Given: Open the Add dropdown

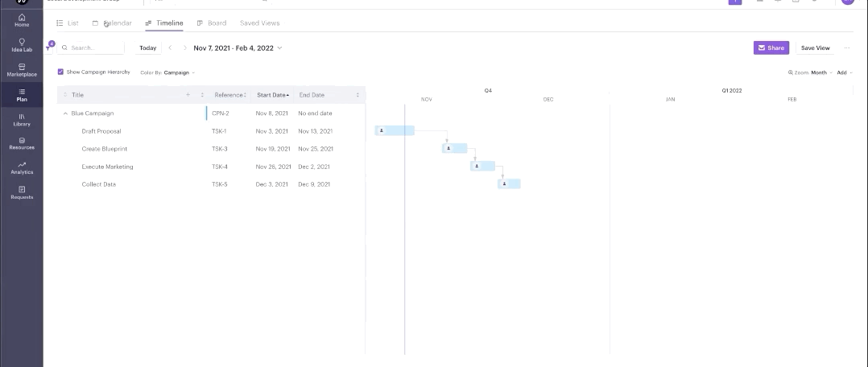Looking at the screenshot, I should 844,72.
